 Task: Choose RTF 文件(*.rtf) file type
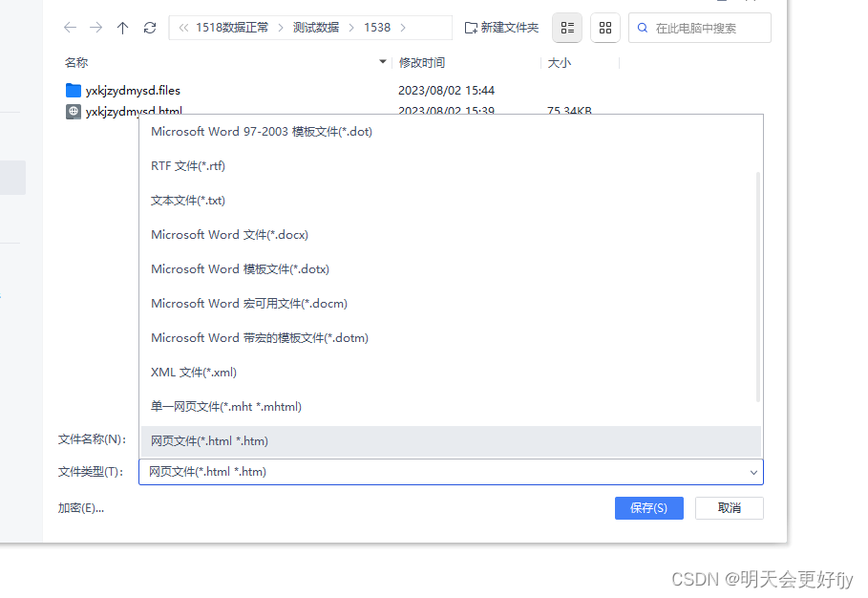[x=451, y=166]
